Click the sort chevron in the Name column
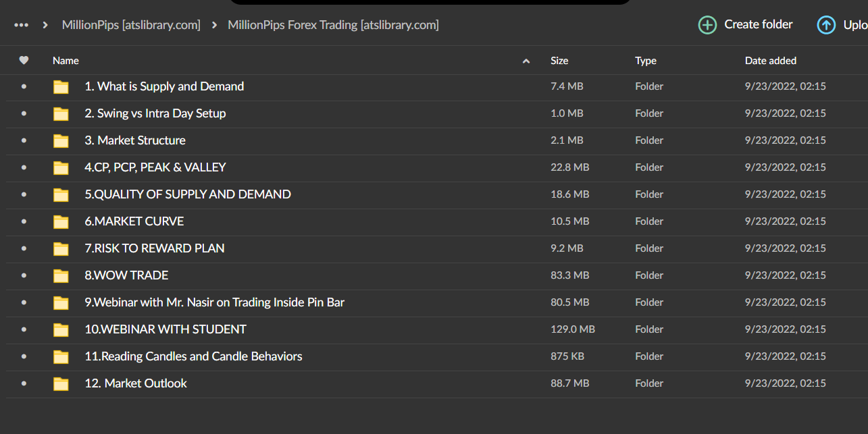Screen dimensions: 868x434 (x=526, y=60)
